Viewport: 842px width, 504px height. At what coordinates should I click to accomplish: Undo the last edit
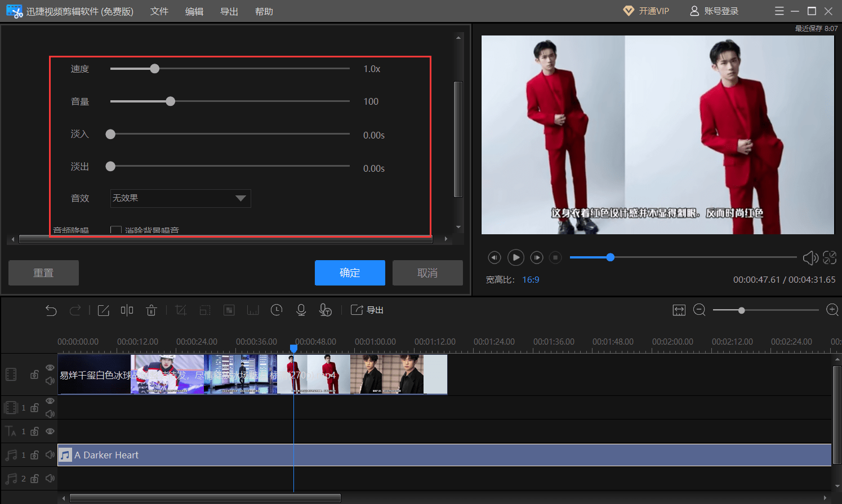[x=51, y=310]
